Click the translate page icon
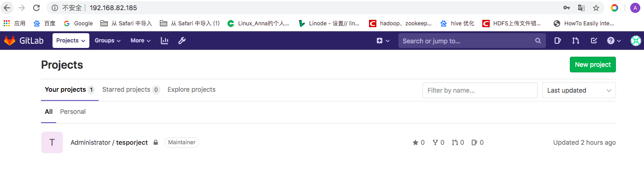This screenshot has width=644, height=183. [581, 8]
